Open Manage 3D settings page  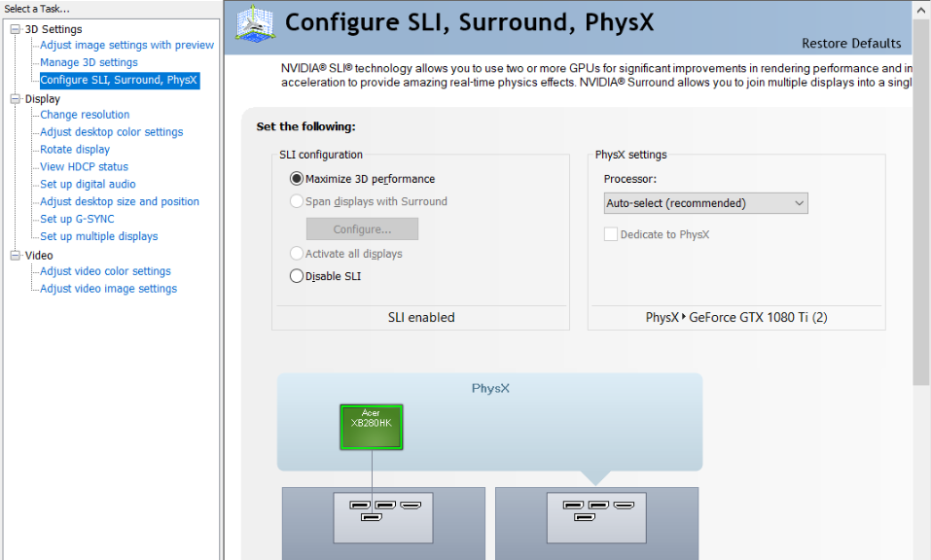pyautogui.click(x=89, y=62)
